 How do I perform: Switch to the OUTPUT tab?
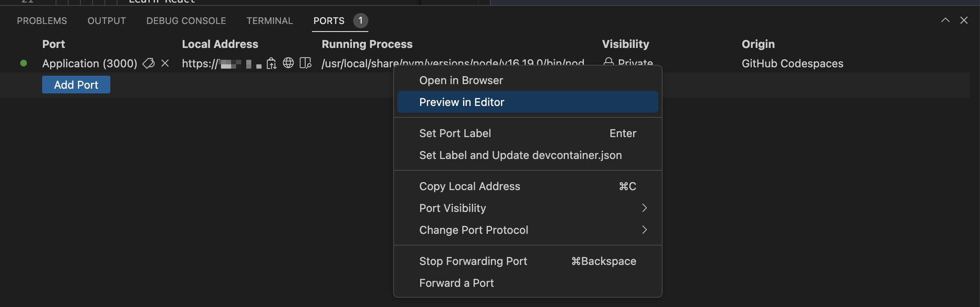[x=107, y=21]
